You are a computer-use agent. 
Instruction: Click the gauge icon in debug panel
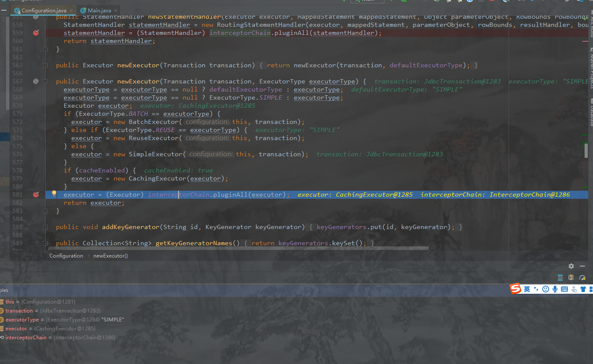[582, 278]
